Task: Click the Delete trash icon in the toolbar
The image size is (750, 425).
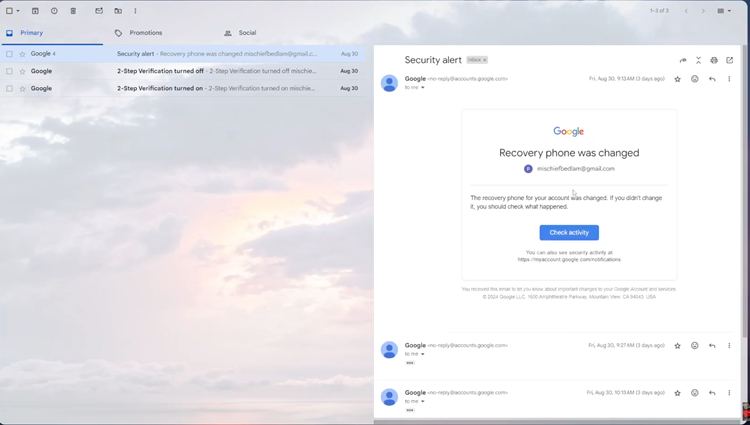Action: (x=73, y=11)
